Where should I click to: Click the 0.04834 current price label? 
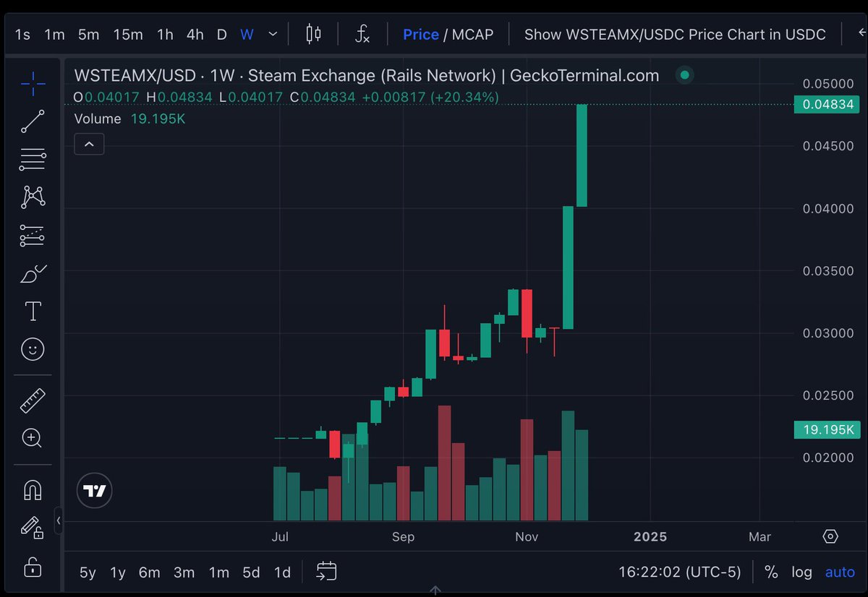coord(827,105)
